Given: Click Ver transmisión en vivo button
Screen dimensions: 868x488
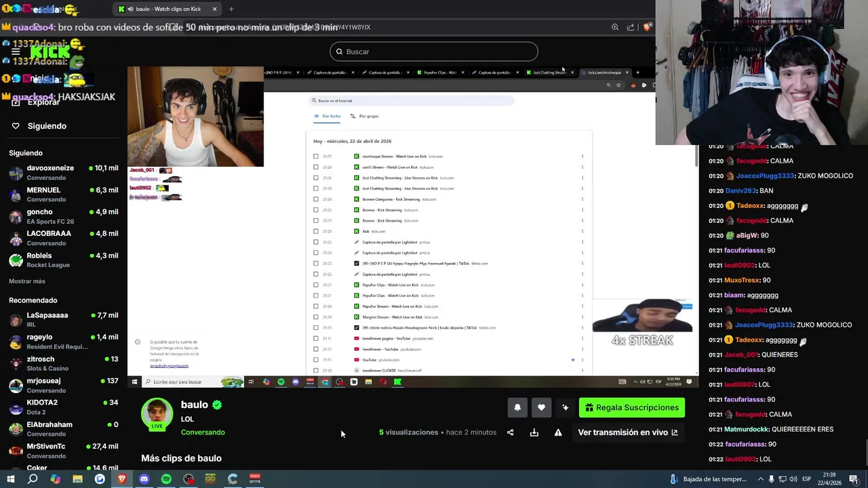Looking at the screenshot, I should point(628,432).
